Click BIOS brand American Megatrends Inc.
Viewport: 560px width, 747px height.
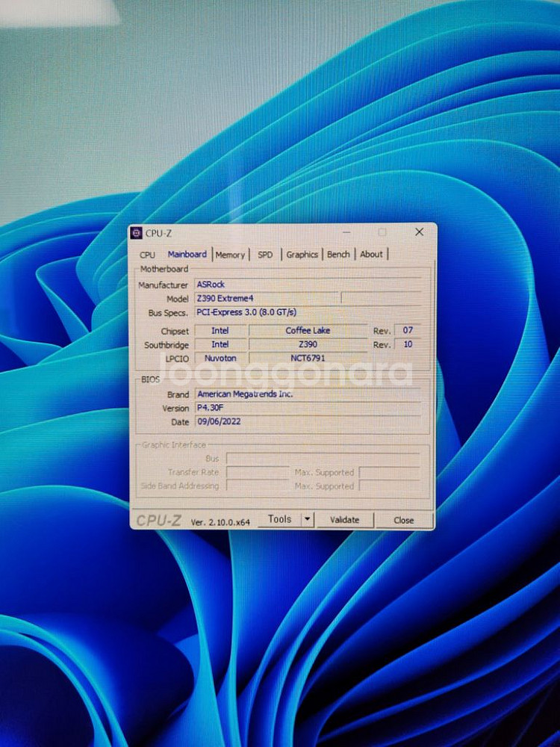[308, 394]
